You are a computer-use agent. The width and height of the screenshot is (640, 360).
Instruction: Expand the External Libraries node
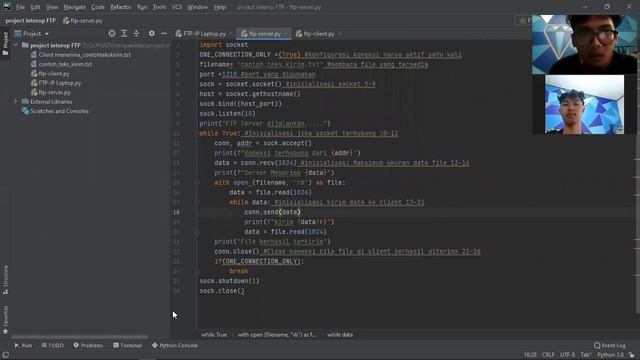click(16, 101)
